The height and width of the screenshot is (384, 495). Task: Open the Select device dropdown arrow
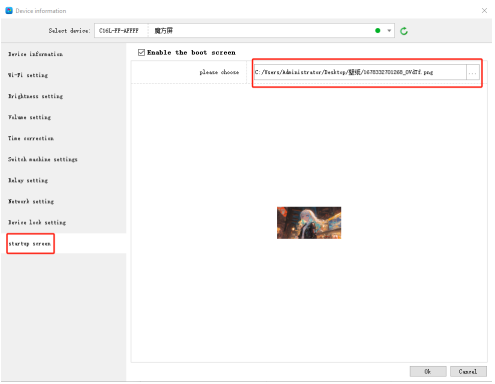[389, 31]
